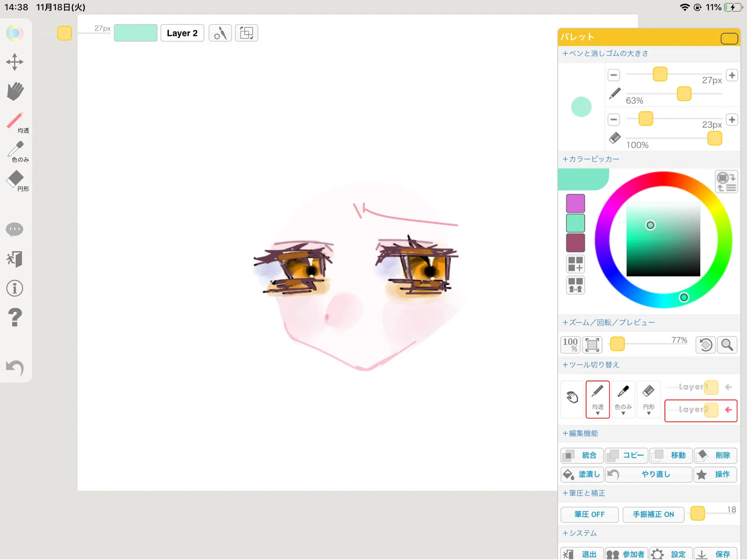Image resolution: width=747 pixels, height=560 pixels.
Task: Select Layer2 red arrow in tool switcher
Action: click(728, 410)
